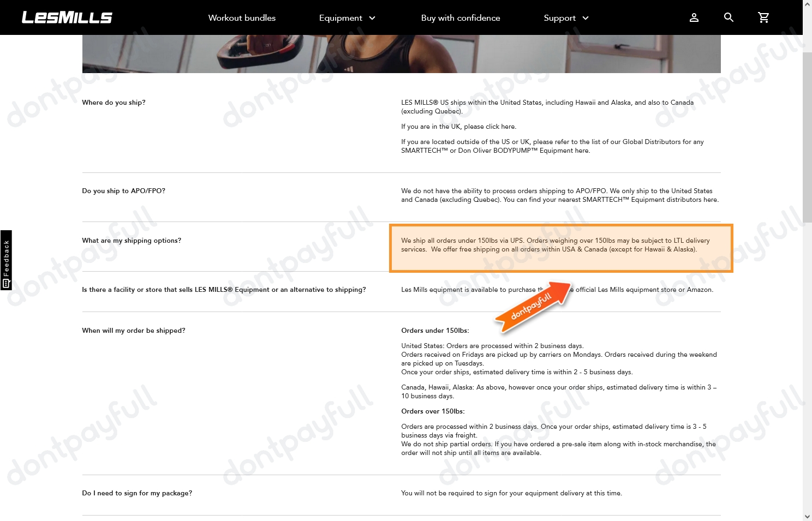
Task: Click the "You will not be required to sign" answer
Action: click(x=511, y=493)
